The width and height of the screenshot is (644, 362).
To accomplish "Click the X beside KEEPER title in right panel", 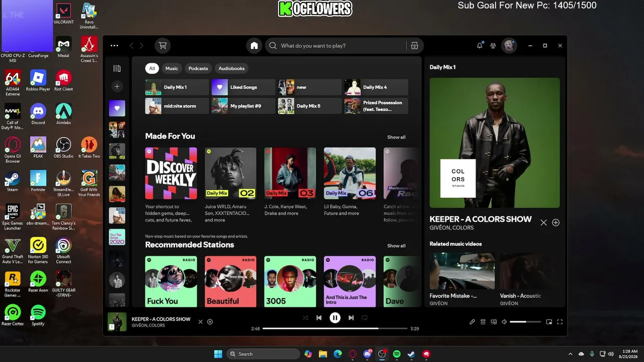I will point(543,223).
